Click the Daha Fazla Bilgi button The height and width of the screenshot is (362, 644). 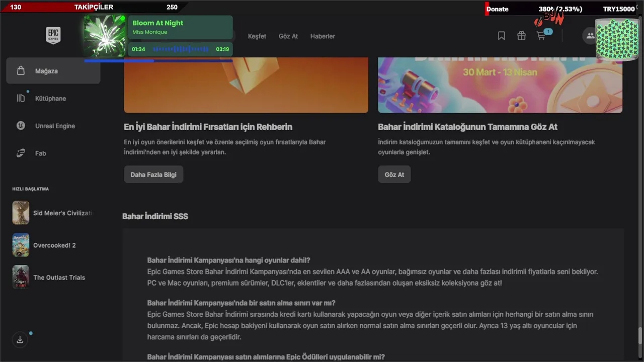tap(153, 174)
